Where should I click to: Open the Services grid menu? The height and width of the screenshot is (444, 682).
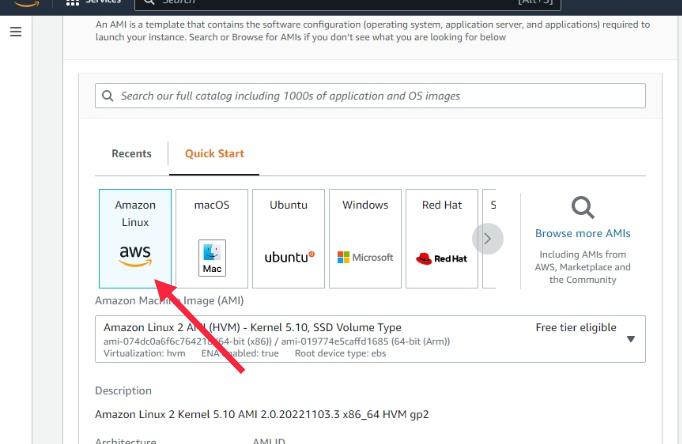tap(94, 2)
